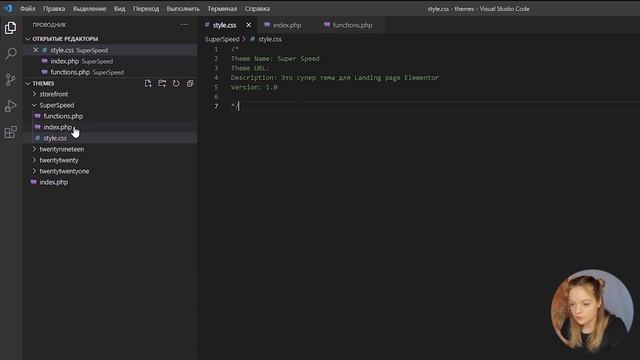Click the presenter webcam circle thumbnail
640x360 pixels.
click(x=592, y=311)
